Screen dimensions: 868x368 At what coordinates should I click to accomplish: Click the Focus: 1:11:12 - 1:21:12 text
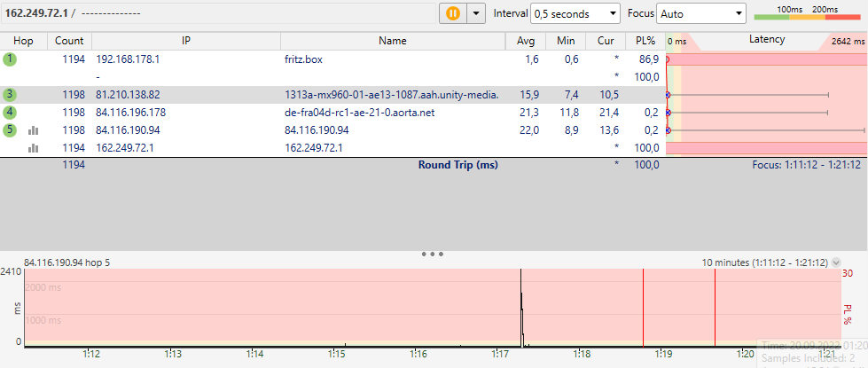pyautogui.click(x=806, y=165)
